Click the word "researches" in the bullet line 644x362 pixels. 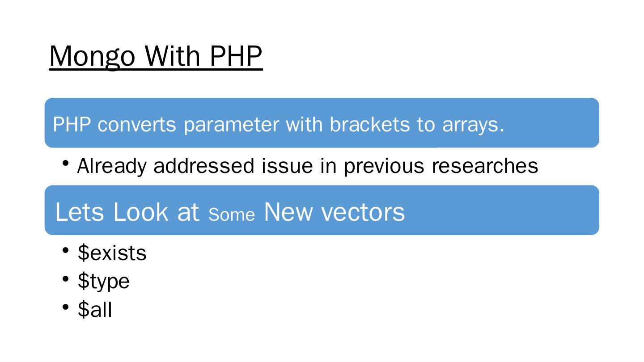click(x=485, y=166)
